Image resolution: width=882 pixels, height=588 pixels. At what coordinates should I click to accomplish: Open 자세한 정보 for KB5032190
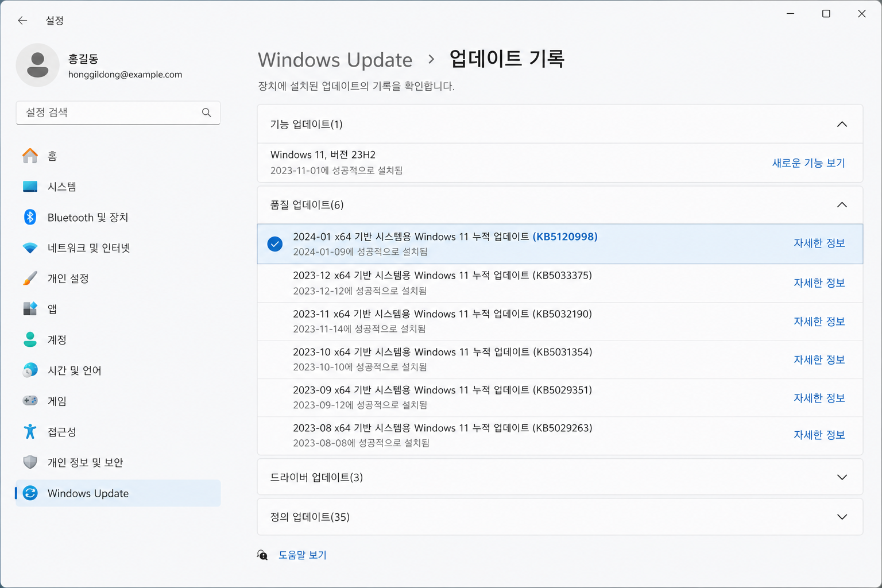pyautogui.click(x=819, y=322)
